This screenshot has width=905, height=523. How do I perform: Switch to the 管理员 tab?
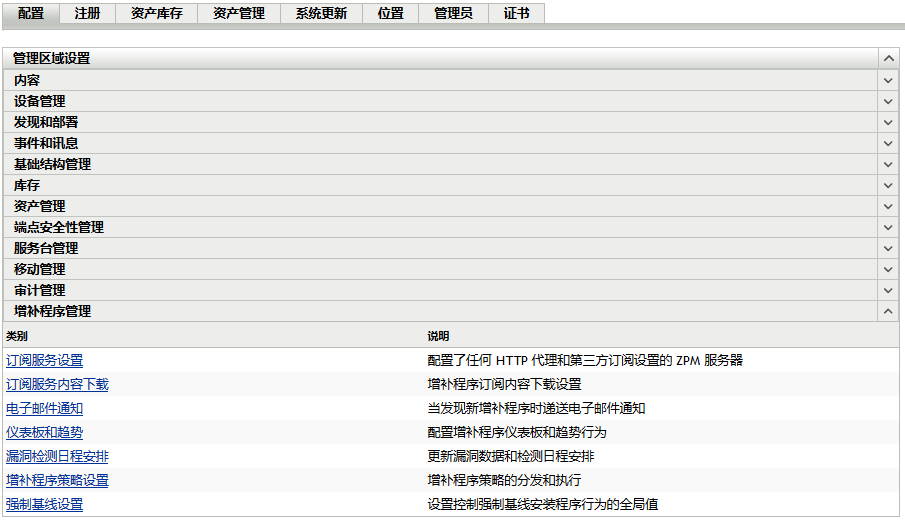(454, 13)
